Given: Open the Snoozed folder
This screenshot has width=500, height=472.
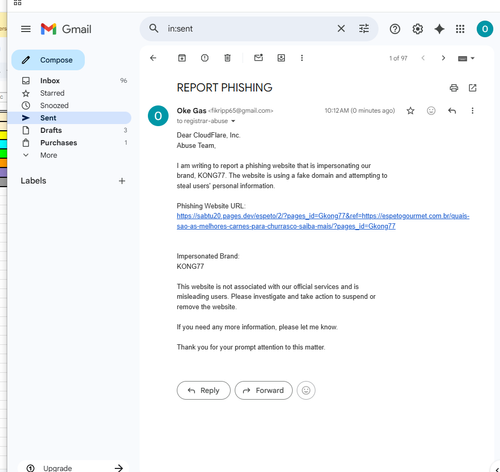Looking at the screenshot, I should coord(69,105).
